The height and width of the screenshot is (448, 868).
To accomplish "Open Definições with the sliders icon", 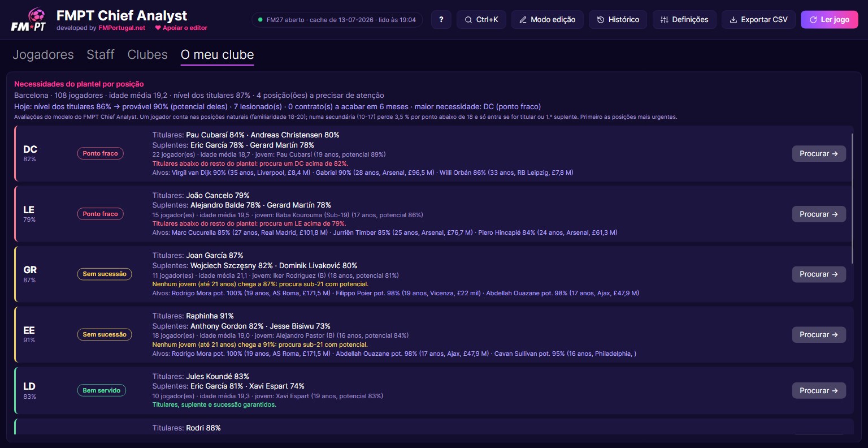I will (684, 19).
